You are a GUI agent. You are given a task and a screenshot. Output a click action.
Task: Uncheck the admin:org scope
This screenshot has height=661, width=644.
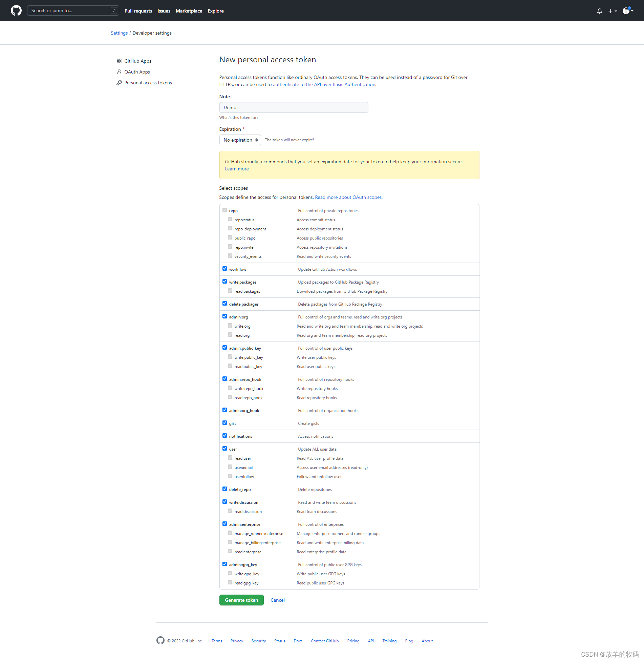pyautogui.click(x=225, y=316)
